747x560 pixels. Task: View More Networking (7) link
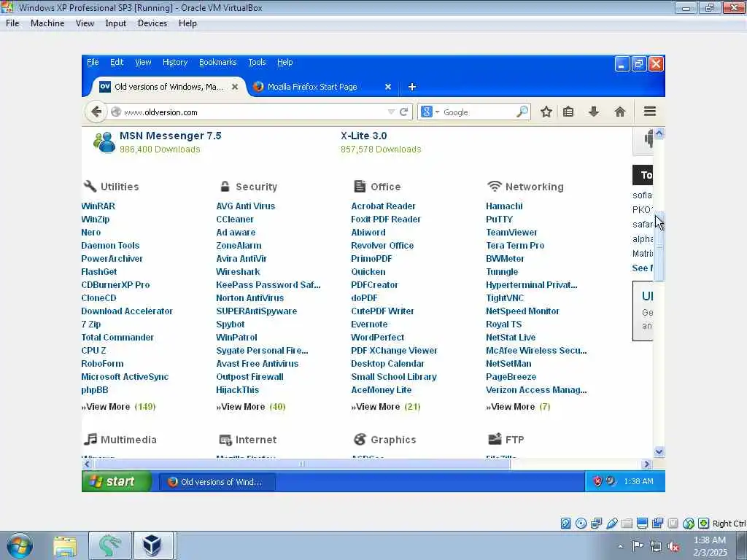click(519, 407)
